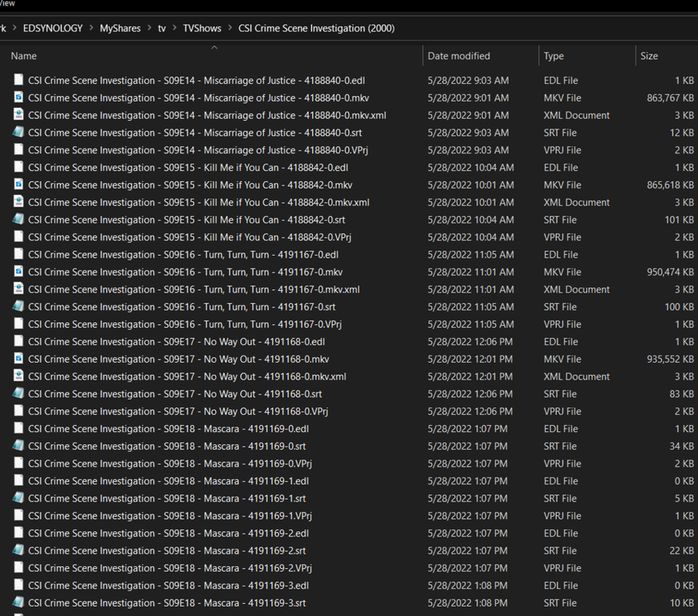This screenshot has width=698, height=616.
Task: Select file Mascara - 4191169-2.VPrj
Action: point(170,568)
